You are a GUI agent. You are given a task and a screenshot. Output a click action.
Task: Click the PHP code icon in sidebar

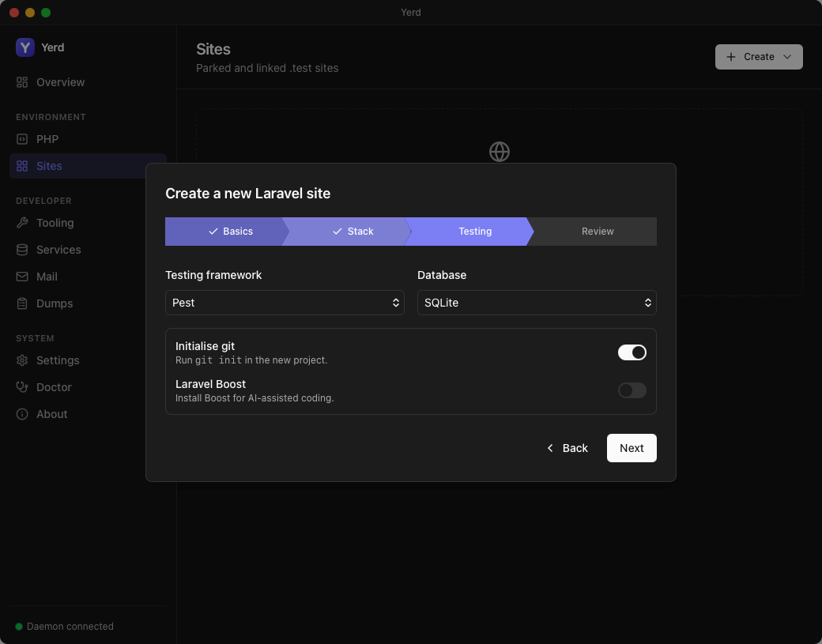[22, 139]
